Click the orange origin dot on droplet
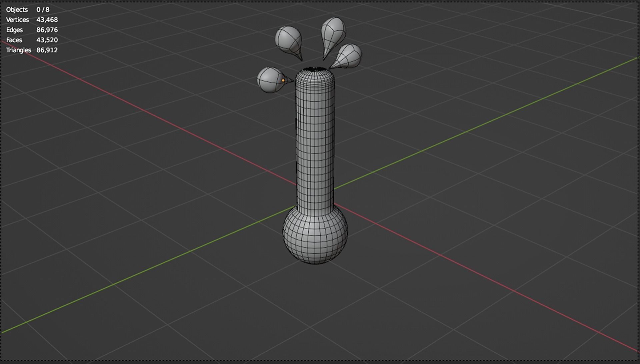Viewport: 640px width, 364px height. 283,80
